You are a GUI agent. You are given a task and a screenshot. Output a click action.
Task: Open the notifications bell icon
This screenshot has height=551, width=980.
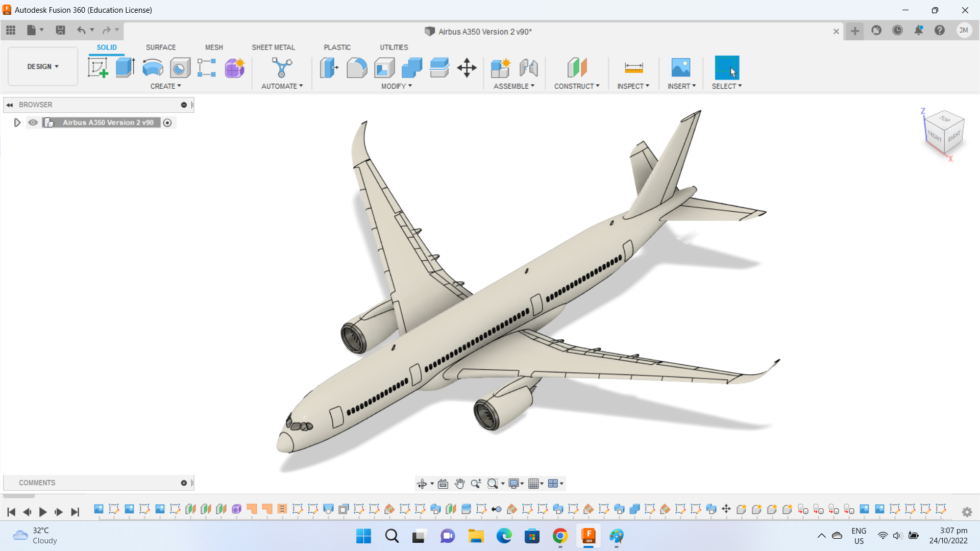coord(918,31)
